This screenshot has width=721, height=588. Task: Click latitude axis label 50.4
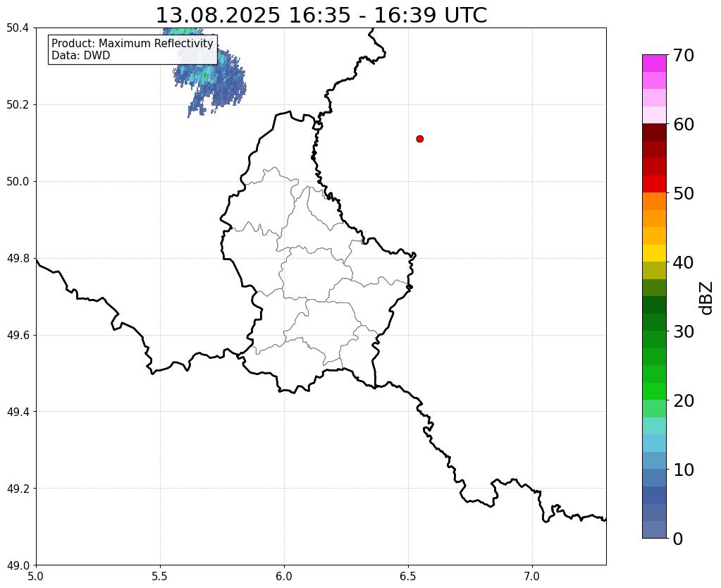18,28
